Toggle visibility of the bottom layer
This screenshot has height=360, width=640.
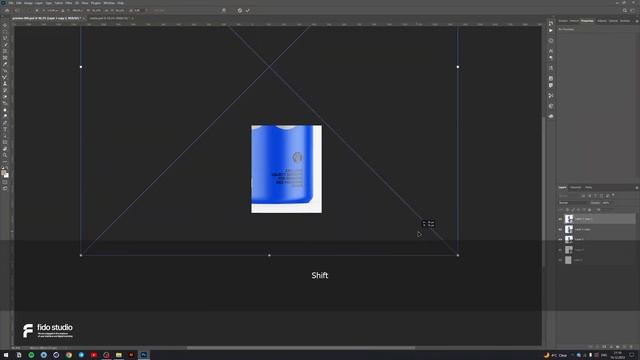click(560, 260)
